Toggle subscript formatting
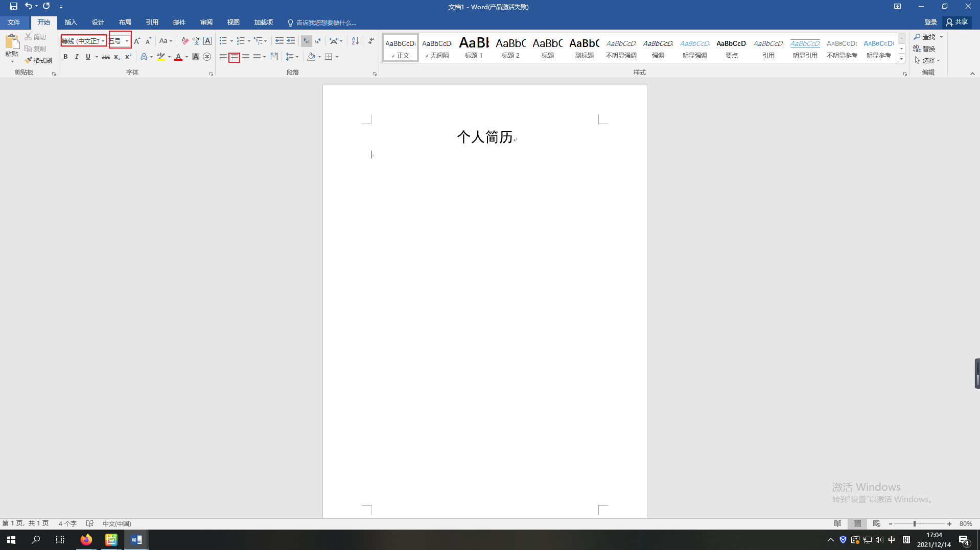This screenshot has width=980, height=550. (x=117, y=57)
